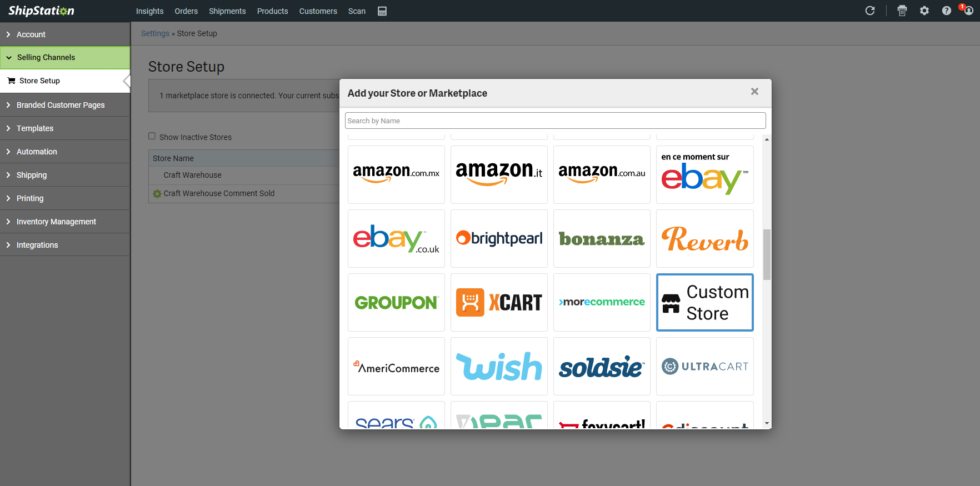980x486 pixels.
Task: Click the refresh icon in the header
Action: pyautogui.click(x=870, y=11)
